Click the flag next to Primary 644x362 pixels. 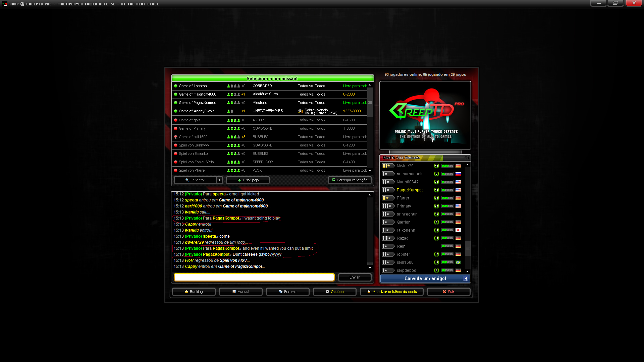(x=458, y=206)
